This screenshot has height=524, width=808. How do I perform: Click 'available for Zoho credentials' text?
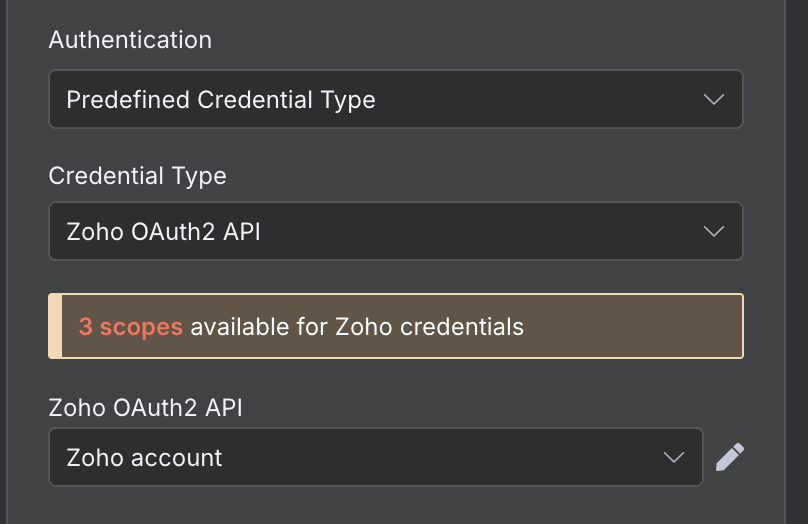point(357,327)
